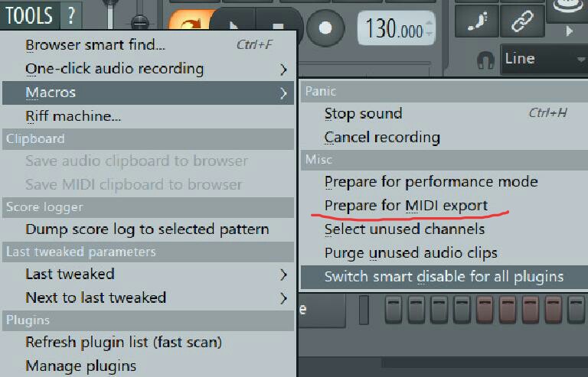Open the Line snap dropdown
The image size is (588, 377).
544,59
